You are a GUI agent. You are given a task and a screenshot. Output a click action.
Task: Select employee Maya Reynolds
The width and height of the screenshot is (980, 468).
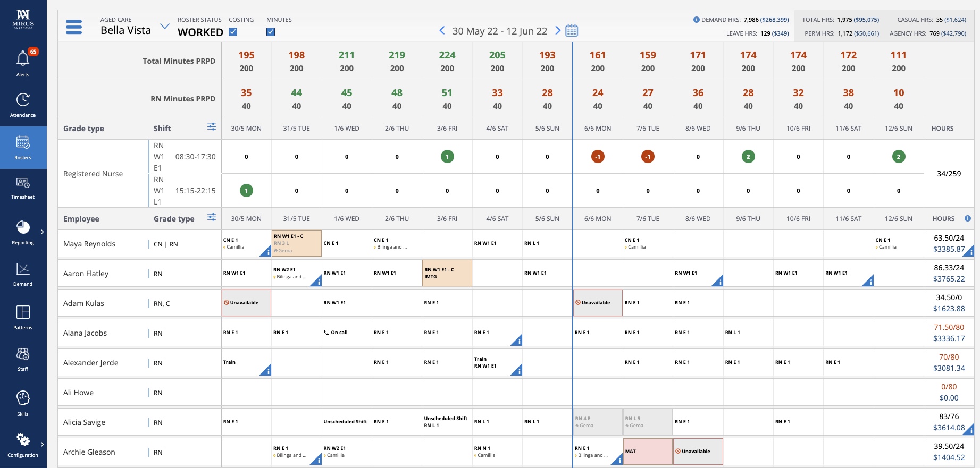click(x=89, y=244)
